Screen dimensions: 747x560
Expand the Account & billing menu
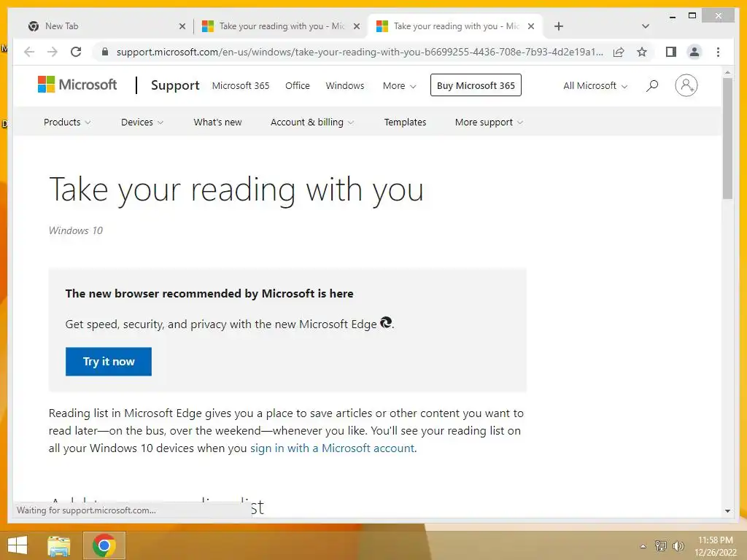coord(312,122)
